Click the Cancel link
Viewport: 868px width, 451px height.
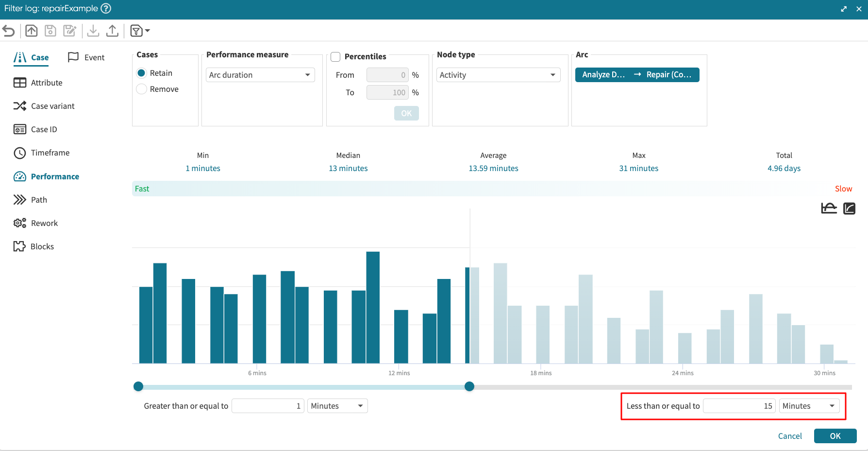coord(790,436)
